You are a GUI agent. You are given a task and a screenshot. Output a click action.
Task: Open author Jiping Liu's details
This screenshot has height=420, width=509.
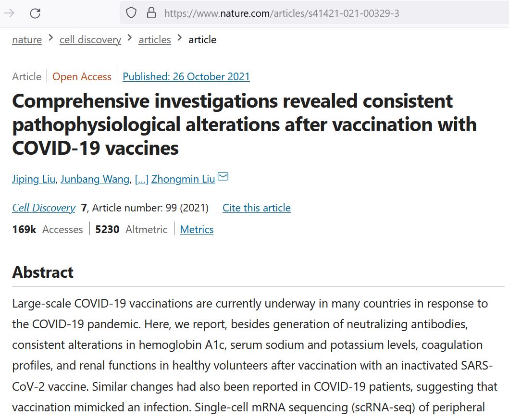point(34,179)
